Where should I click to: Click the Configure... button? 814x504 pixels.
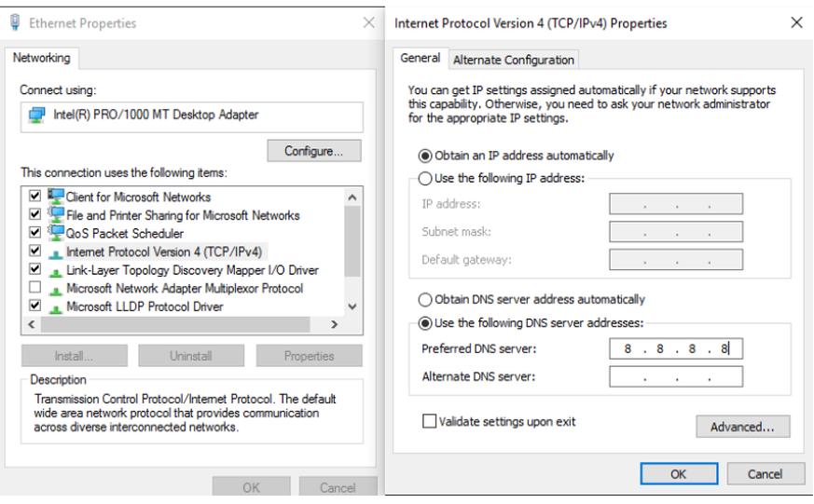pyautogui.click(x=314, y=151)
